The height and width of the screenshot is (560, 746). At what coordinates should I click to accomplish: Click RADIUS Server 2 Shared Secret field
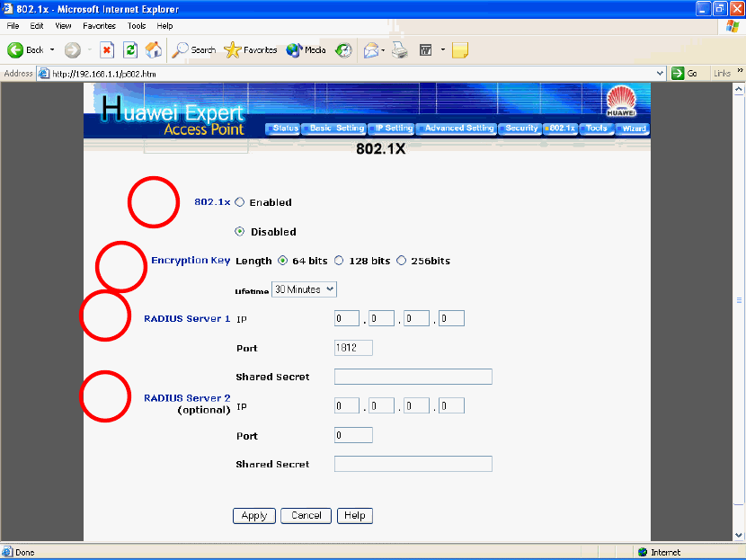413,464
